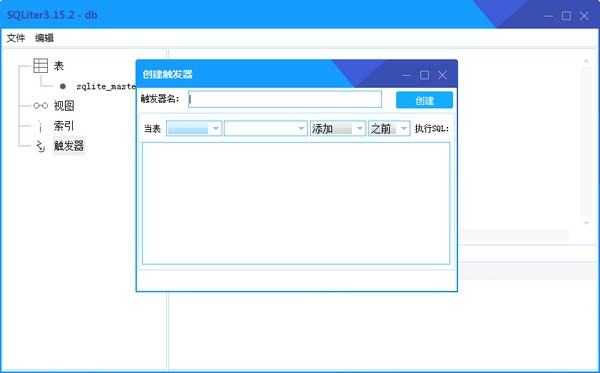Click the main window scrollbar down arrow
This screenshot has height=373, width=600.
(586, 223)
